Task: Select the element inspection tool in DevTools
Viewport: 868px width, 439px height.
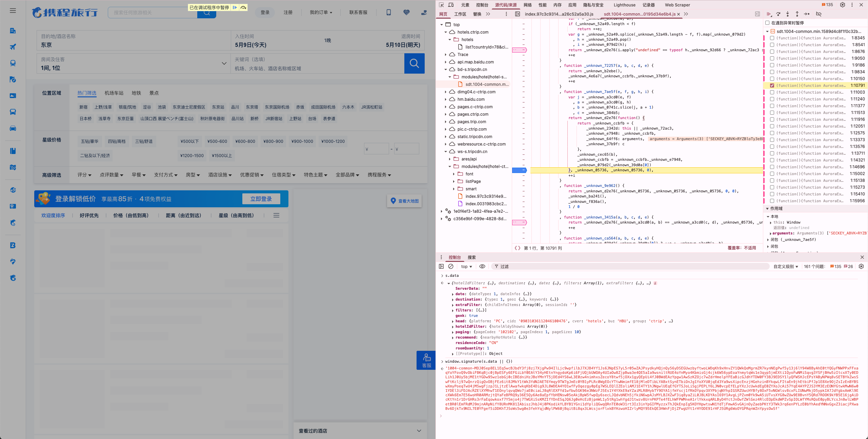Action: tap(441, 5)
